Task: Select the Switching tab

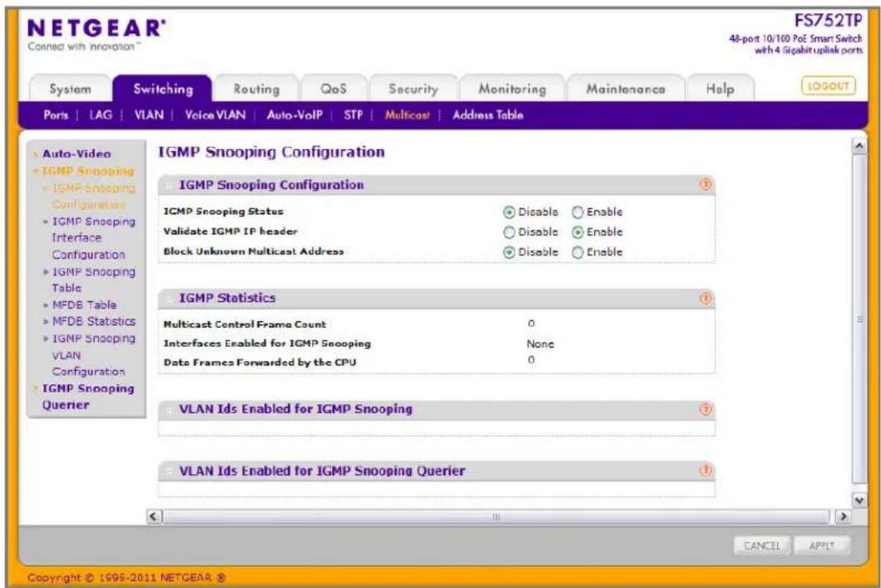Action: 163,89
